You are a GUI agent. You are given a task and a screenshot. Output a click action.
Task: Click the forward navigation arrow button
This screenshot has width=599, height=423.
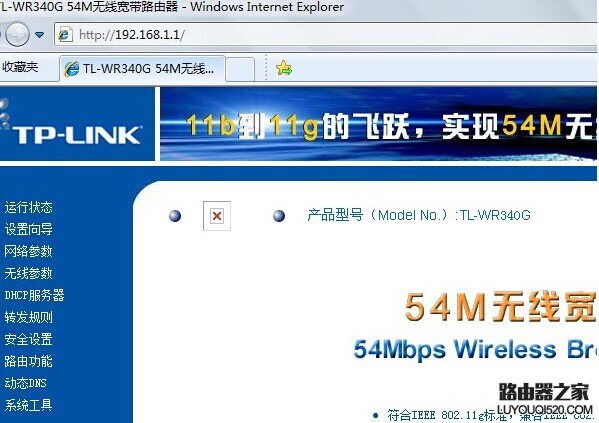pos(17,34)
